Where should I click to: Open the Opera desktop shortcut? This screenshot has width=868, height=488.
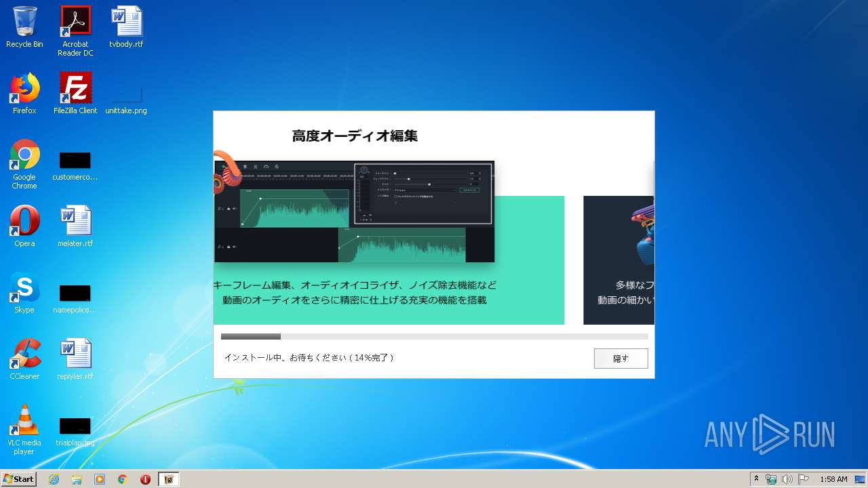click(24, 226)
